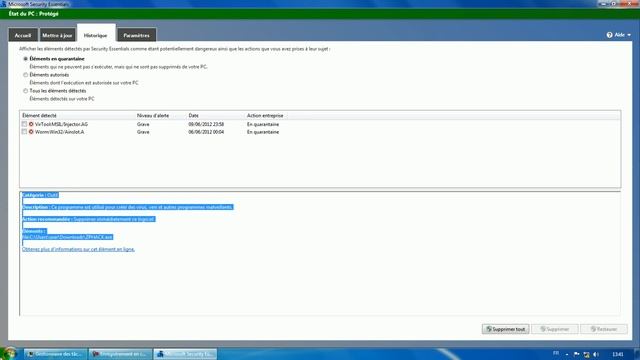Select Éléments en quarantaine radio button
Image resolution: width=640 pixels, height=360 pixels.
click(x=26, y=59)
